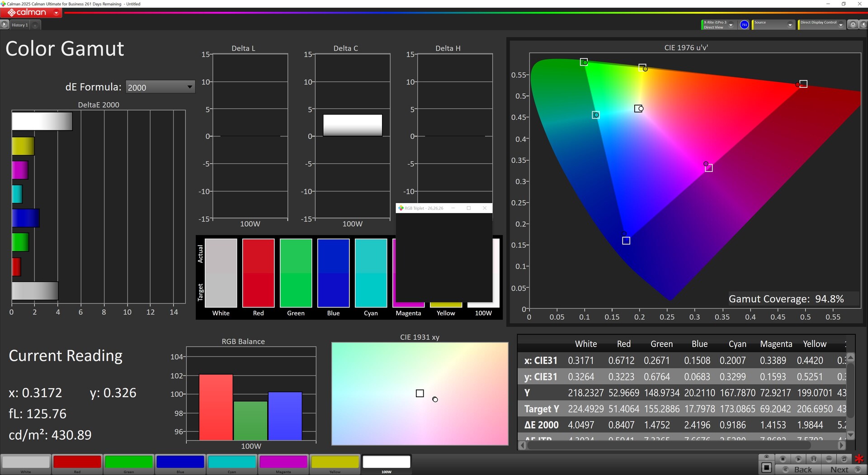Click the red bar in RGB Balance
Viewport: 868px width, 475px height.
(216, 407)
